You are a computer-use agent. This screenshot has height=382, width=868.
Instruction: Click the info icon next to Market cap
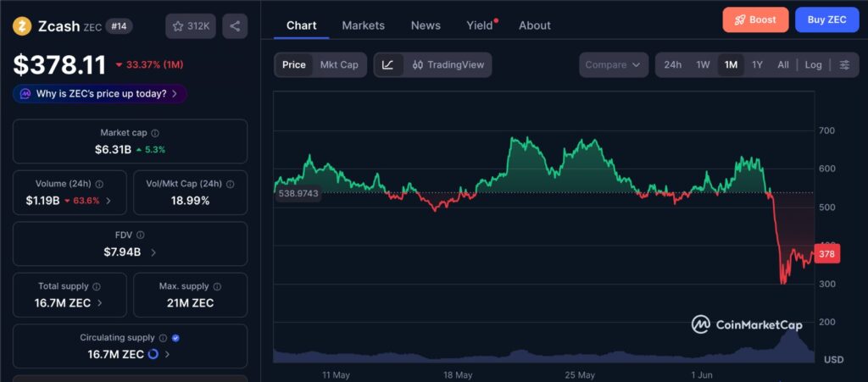click(x=156, y=133)
